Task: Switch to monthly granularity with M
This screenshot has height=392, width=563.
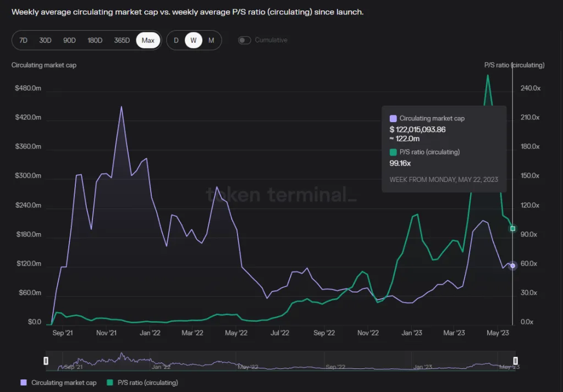Action: pyautogui.click(x=211, y=40)
